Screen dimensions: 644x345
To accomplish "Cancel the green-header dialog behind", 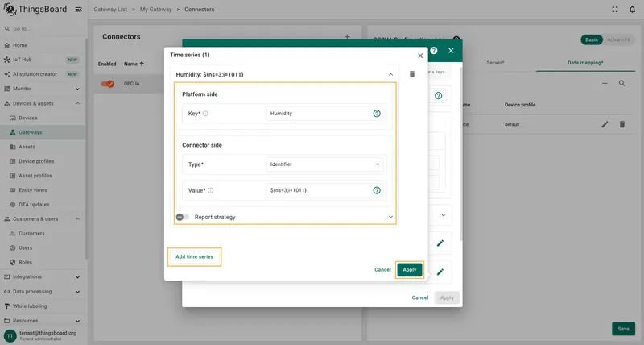I will tap(419, 297).
